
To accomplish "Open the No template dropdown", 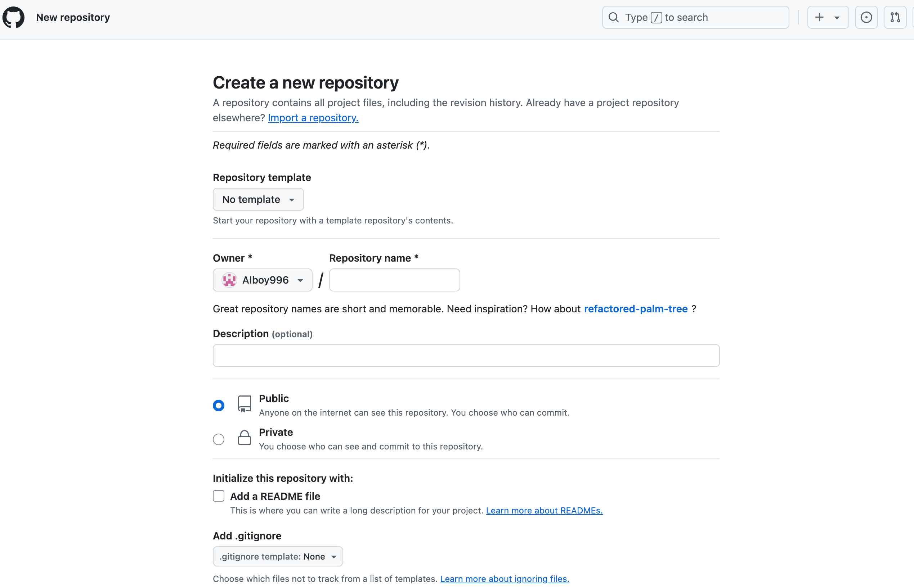I will pos(258,199).
